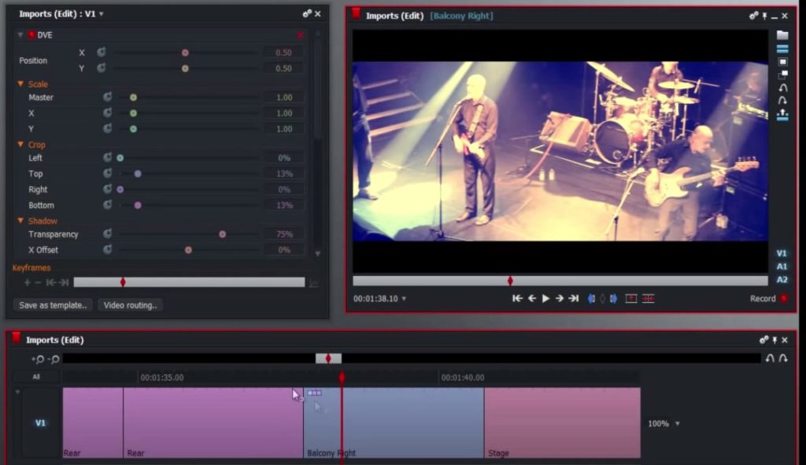This screenshot has height=465, width=806.
Task: Click Video routing button
Action: (130, 305)
